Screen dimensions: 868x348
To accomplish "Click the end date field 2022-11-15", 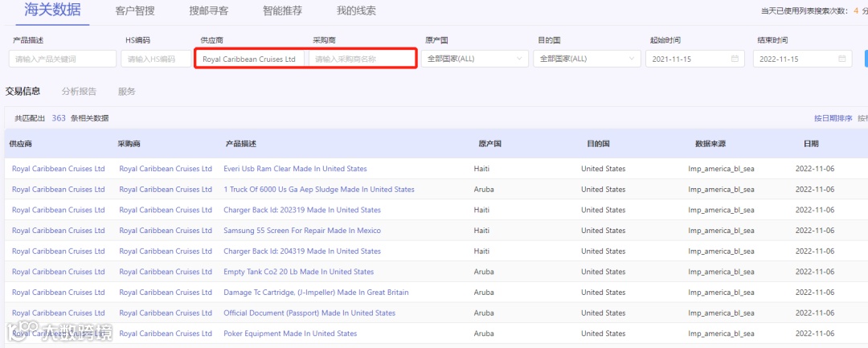I will [803, 59].
